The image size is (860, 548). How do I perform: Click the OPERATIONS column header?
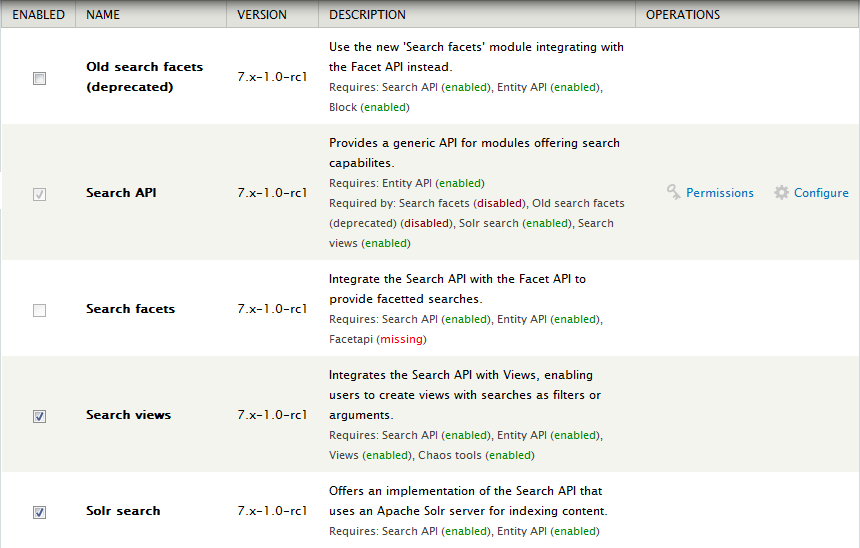point(682,15)
